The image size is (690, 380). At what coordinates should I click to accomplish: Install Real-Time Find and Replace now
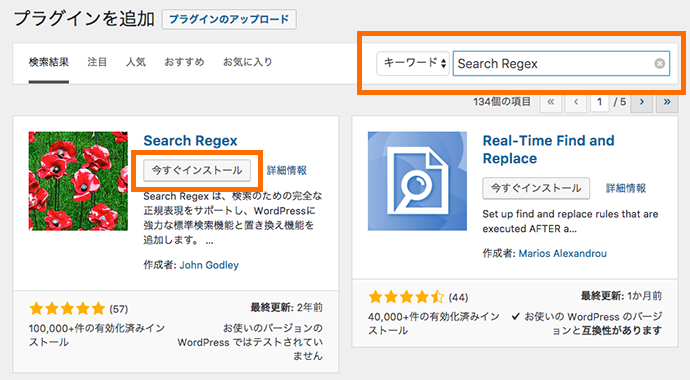click(536, 188)
